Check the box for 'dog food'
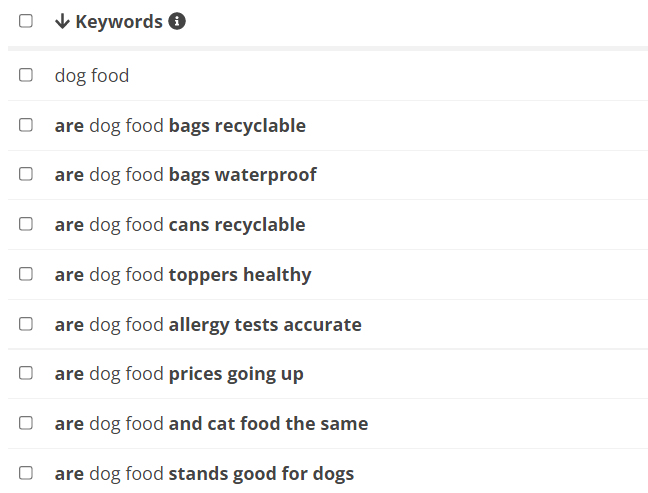 (x=26, y=75)
